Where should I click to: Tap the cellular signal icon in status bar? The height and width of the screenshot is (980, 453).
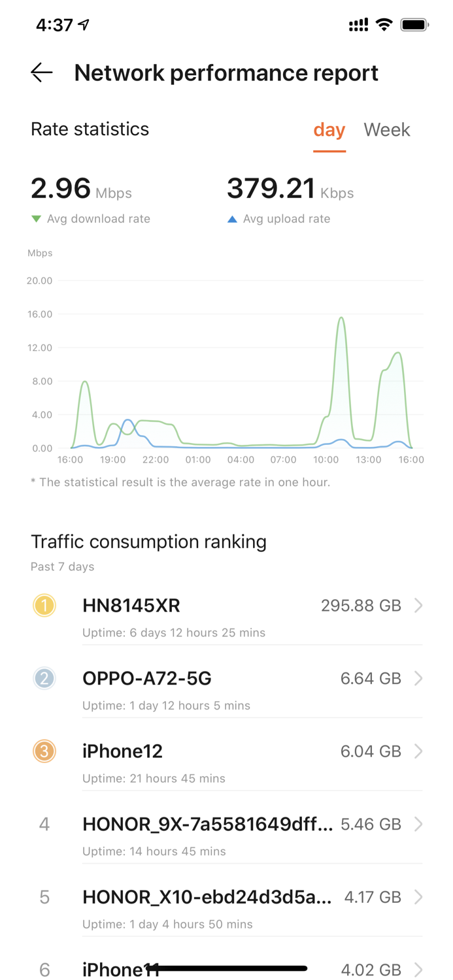coord(357,24)
